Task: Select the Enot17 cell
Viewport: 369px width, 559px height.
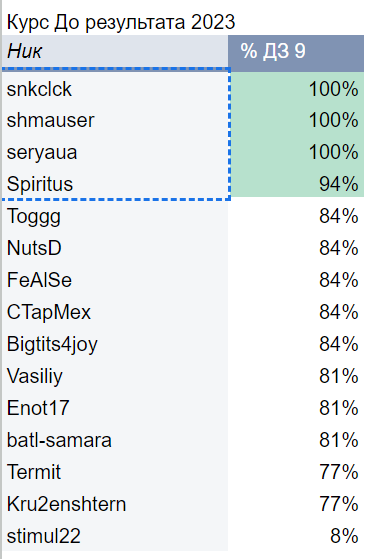Action: [115, 408]
